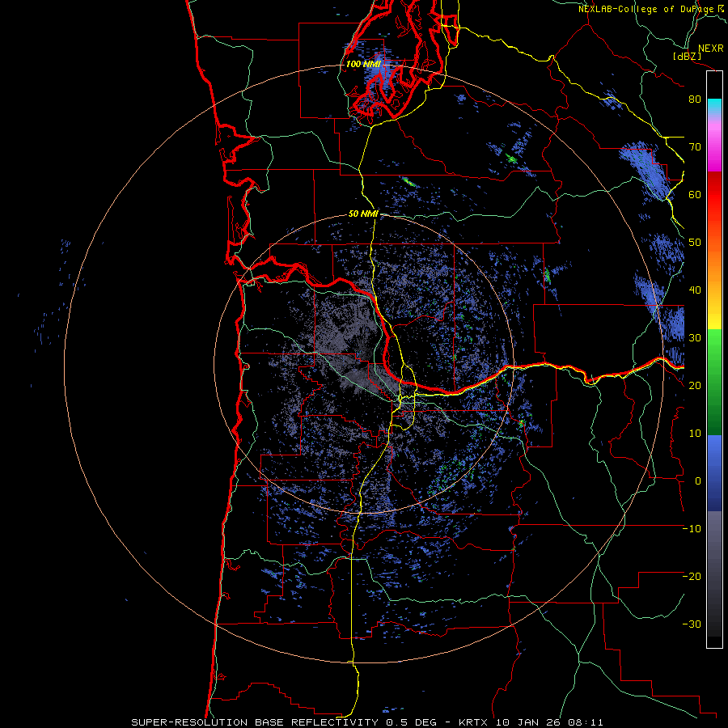Click the 08:11 timestamp in caption
Viewport: 728px width, 728px height.
[587, 722]
